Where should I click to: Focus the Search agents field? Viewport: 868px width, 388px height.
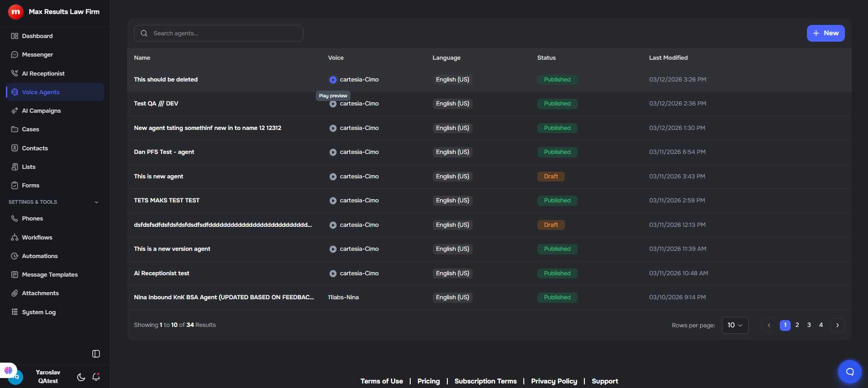click(x=218, y=34)
